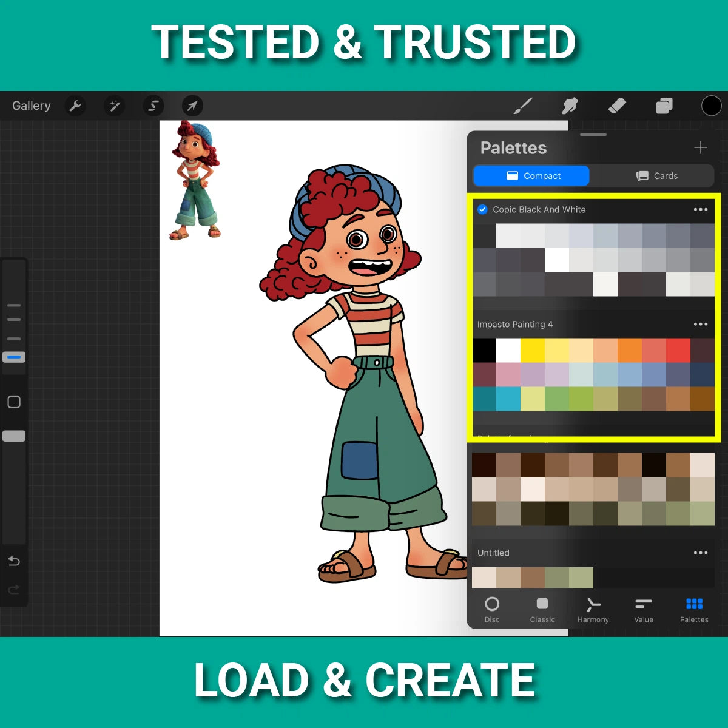Add a new palette with plus

(701, 147)
